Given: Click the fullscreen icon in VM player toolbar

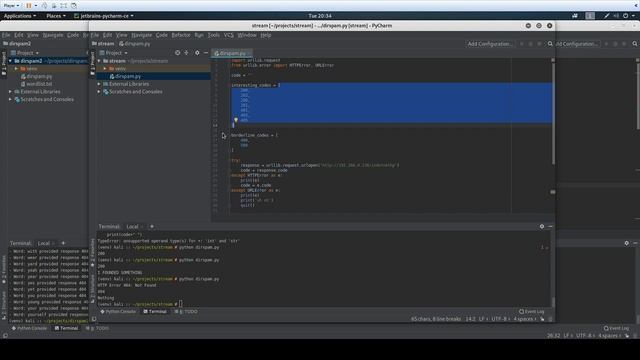Looking at the screenshot, I should [x=64, y=6].
